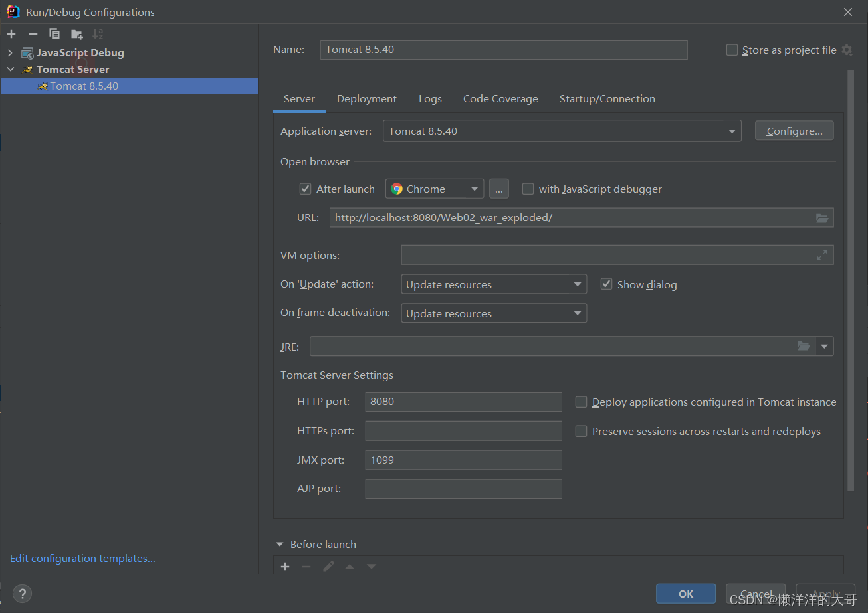Screen dimensions: 868x613
Task: Select the Server tab
Action: tap(299, 99)
